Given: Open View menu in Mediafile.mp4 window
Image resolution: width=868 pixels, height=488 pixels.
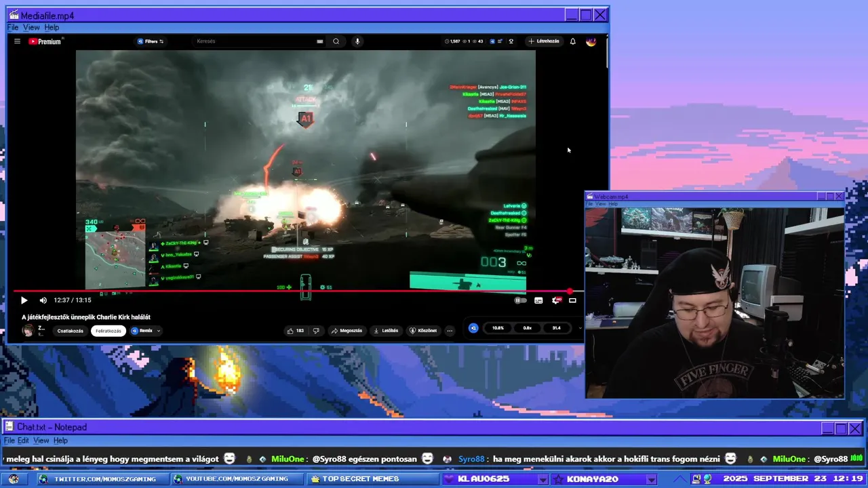Looking at the screenshot, I should 31,27.
